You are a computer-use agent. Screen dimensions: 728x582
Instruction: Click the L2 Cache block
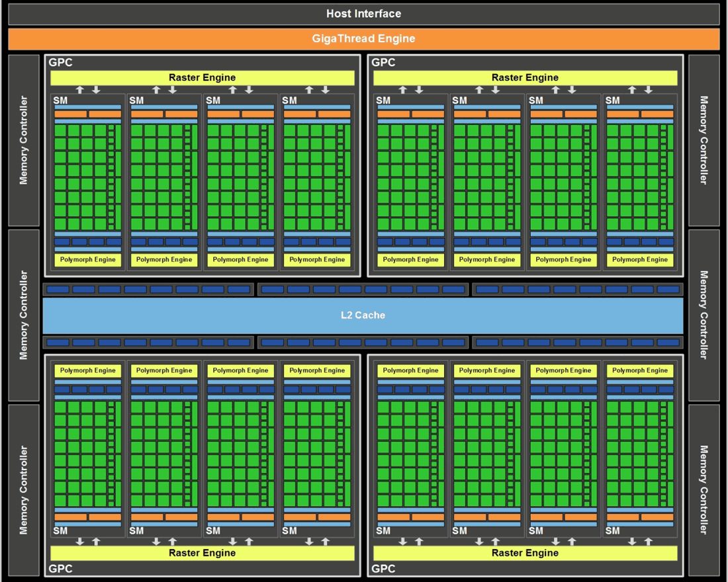[363, 315]
